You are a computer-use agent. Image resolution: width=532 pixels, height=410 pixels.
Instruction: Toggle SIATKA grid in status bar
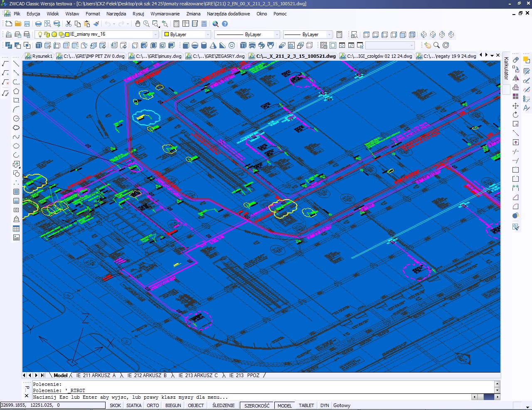(x=134, y=405)
